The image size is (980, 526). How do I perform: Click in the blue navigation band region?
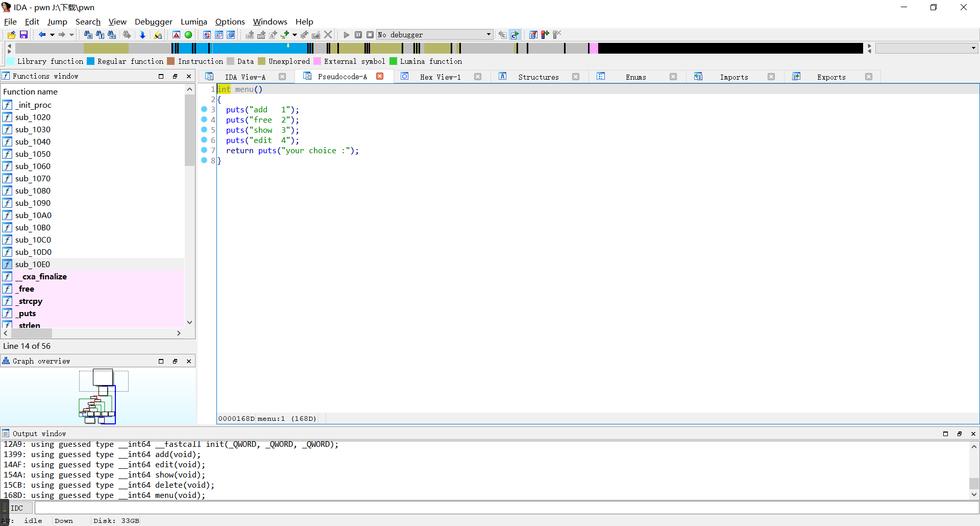[x=255, y=49]
